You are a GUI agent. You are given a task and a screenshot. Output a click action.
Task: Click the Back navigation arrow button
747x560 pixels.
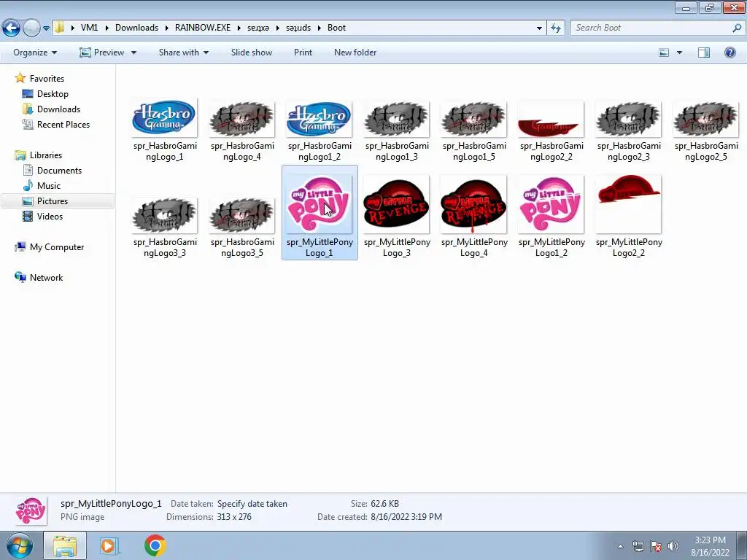[12, 28]
